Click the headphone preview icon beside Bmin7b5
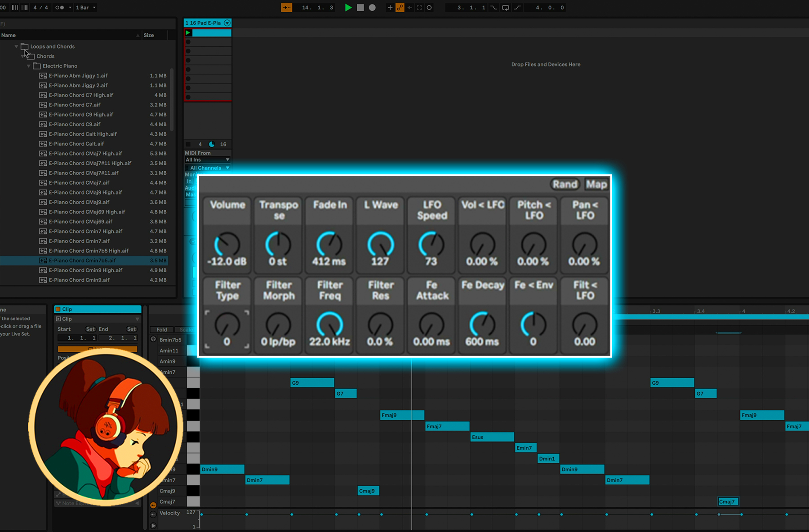This screenshot has height=532, width=809. coord(153,340)
